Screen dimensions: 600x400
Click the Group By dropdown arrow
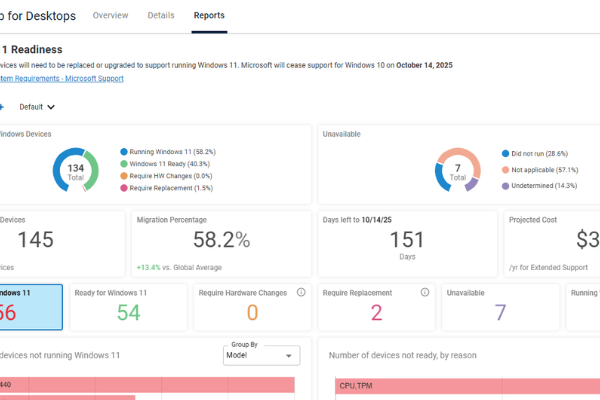289,356
